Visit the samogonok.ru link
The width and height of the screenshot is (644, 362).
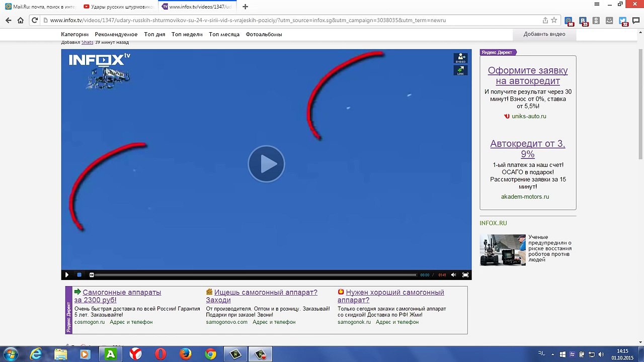coord(354,322)
